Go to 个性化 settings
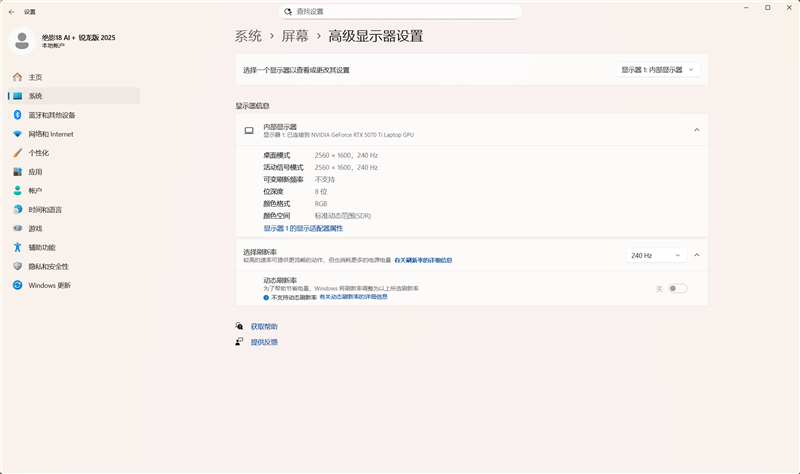Image resolution: width=800 pixels, height=474 pixels. coord(38,153)
